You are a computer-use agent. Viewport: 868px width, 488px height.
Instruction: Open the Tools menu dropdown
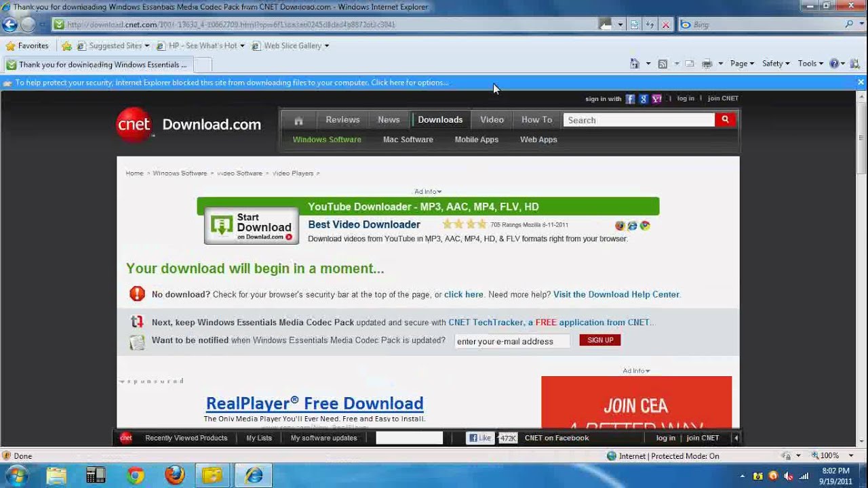point(810,64)
